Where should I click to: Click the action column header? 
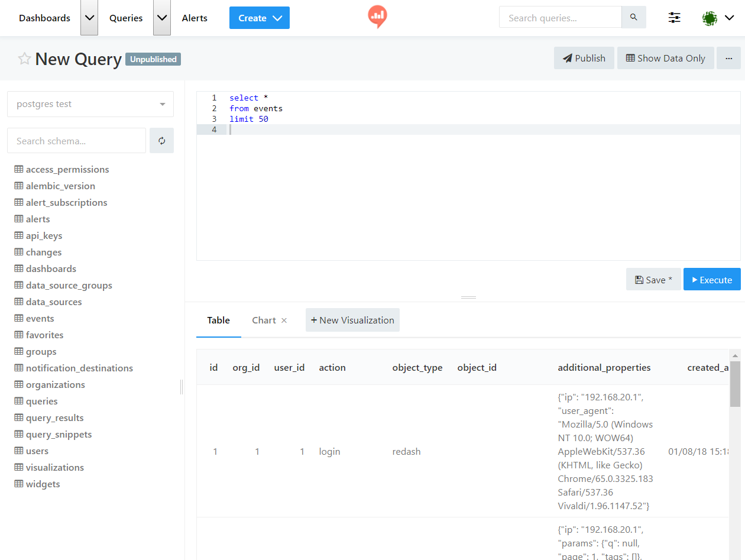pos(332,367)
